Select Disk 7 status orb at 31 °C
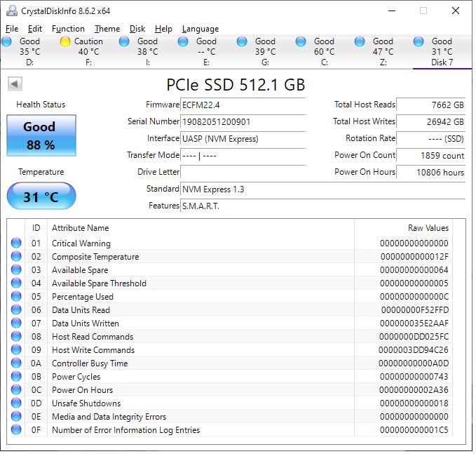476x454 pixels. tap(419, 41)
